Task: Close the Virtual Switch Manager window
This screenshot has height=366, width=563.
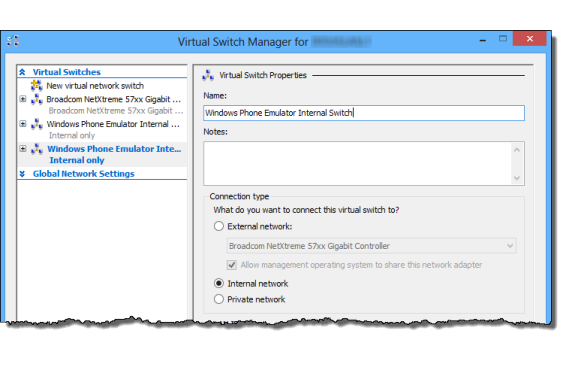Action: tap(530, 39)
